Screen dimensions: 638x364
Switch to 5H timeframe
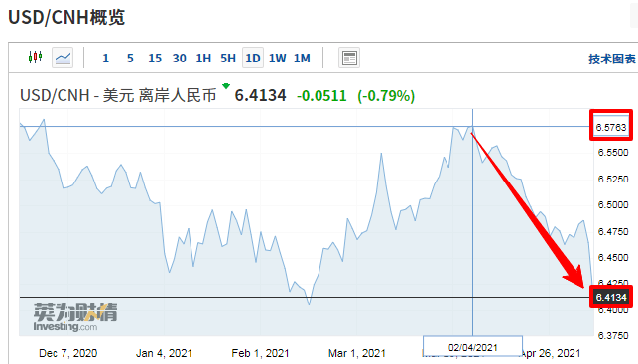(228, 59)
